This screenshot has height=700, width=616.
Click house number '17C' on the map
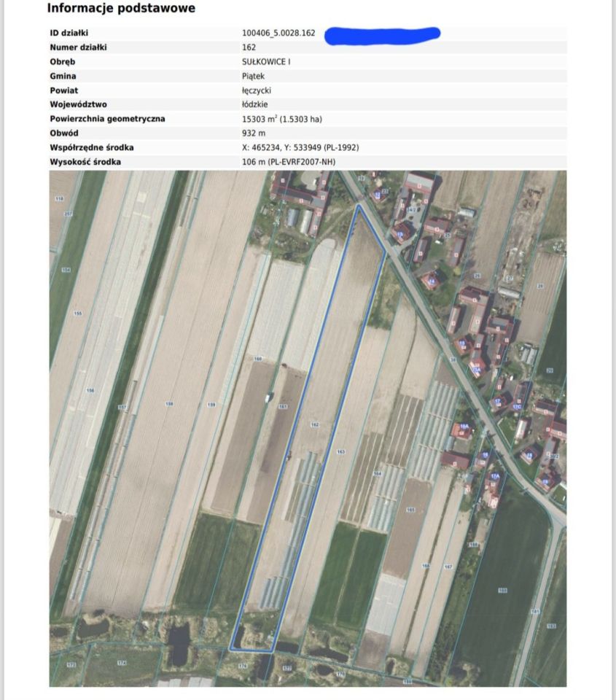point(517,407)
